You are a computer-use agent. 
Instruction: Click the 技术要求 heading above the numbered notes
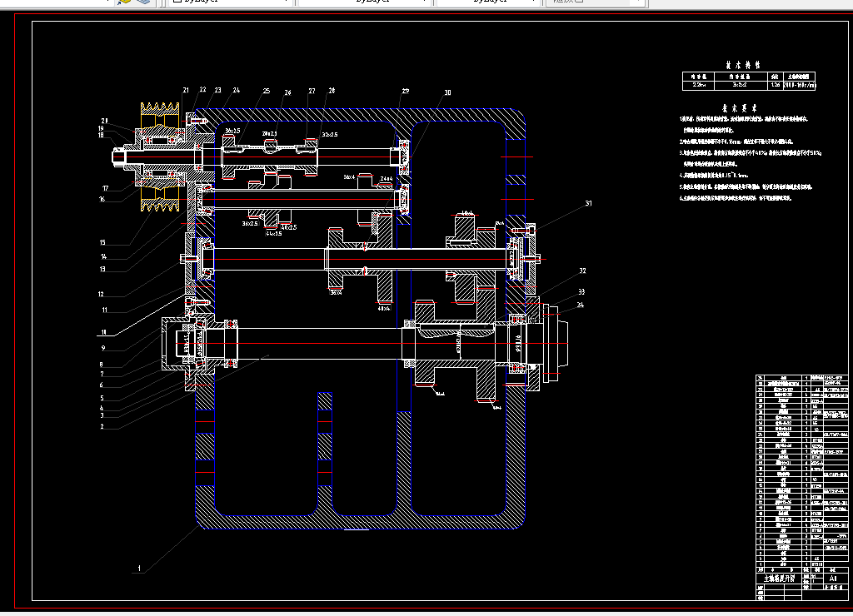coord(740,108)
